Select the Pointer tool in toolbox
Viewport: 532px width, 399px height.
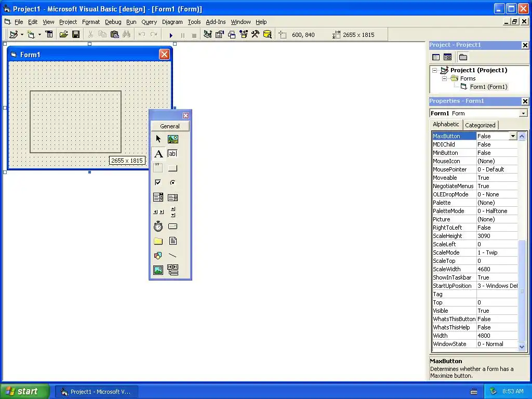pyautogui.click(x=158, y=139)
